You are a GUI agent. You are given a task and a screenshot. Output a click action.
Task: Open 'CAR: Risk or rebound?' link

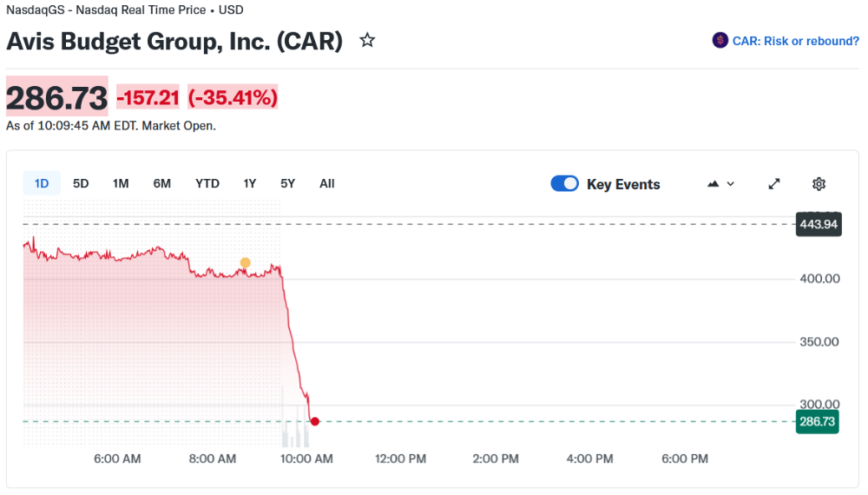(795, 41)
